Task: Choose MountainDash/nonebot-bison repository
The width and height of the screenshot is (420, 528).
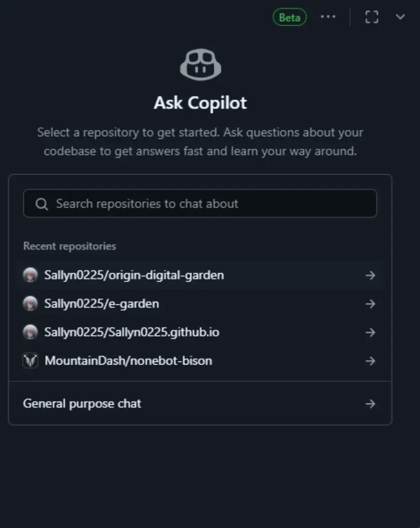Action: (128, 360)
